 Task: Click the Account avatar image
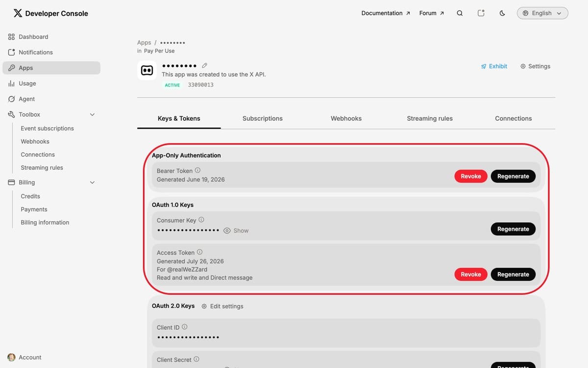[12, 357]
